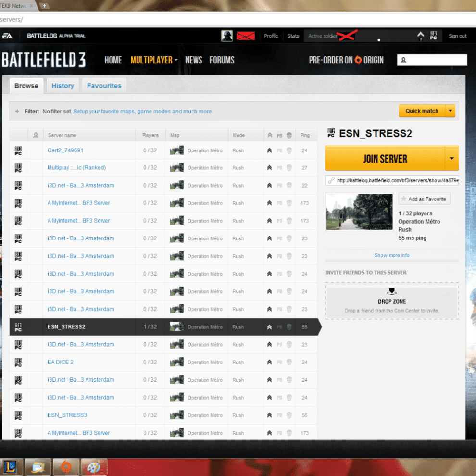Image resolution: width=476 pixels, height=476 pixels.
Task: Open Show more info link
Action: [391, 255]
